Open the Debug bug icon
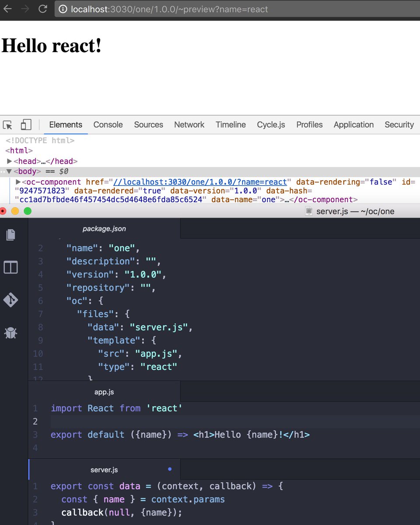This screenshot has height=525, width=420. tap(11, 333)
